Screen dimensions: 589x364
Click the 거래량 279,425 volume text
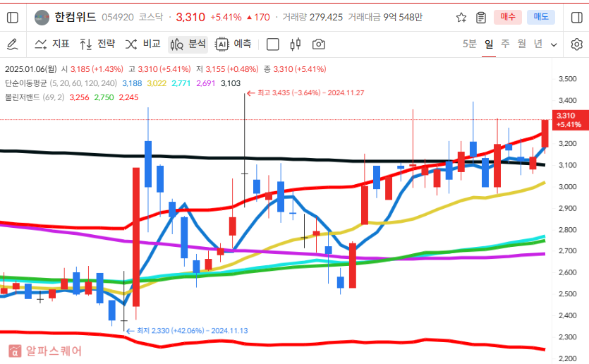click(x=312, y=17)
